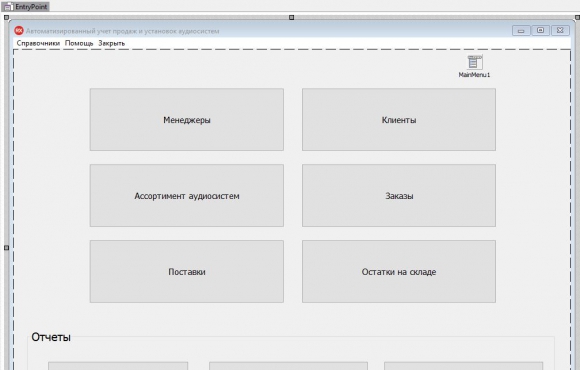The image size is (580, 370).
Task: Click the Остатки на складе button
Action: (399, 272)
